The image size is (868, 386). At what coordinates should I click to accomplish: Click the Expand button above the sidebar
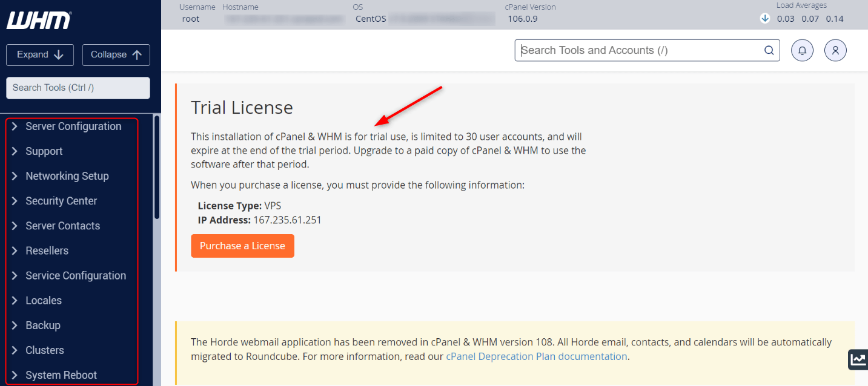point(39,55)
